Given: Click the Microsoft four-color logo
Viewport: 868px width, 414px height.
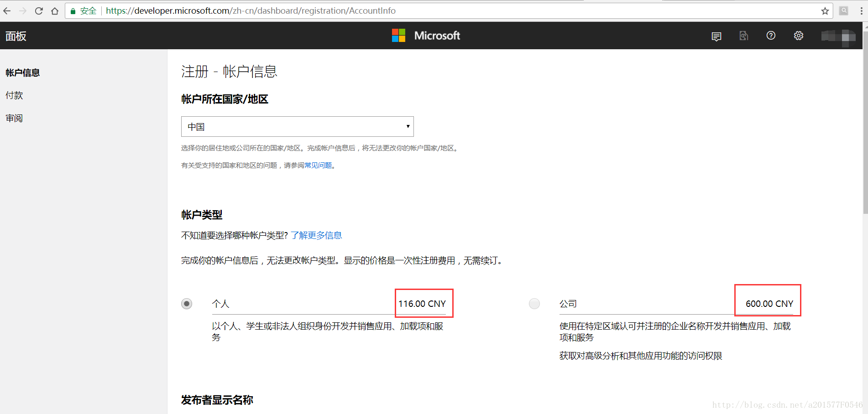Looking at the screenshot, I should pos(398,35).
